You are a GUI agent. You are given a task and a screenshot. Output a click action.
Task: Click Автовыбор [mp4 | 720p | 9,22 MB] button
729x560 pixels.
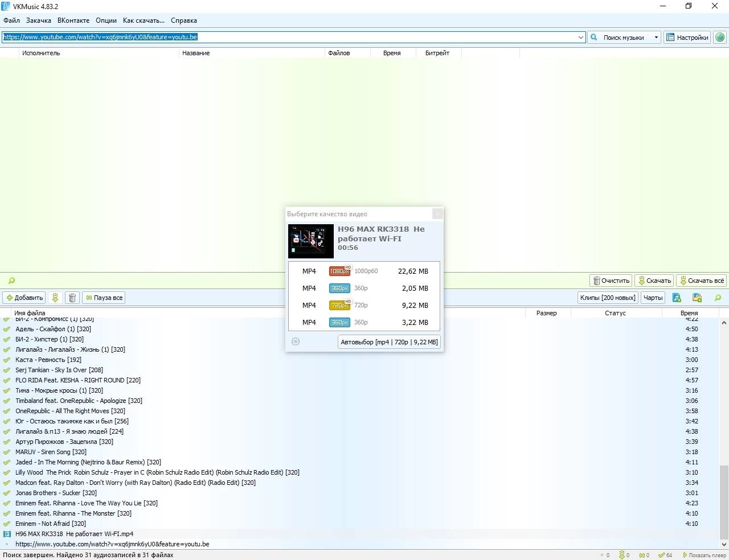tap(389, 342)
